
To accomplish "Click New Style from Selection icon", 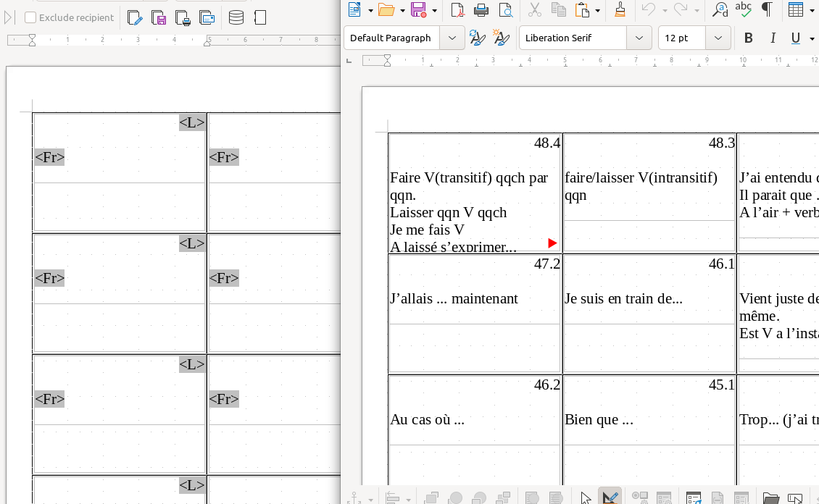I will pyautogui.click(x=501, y=38).
